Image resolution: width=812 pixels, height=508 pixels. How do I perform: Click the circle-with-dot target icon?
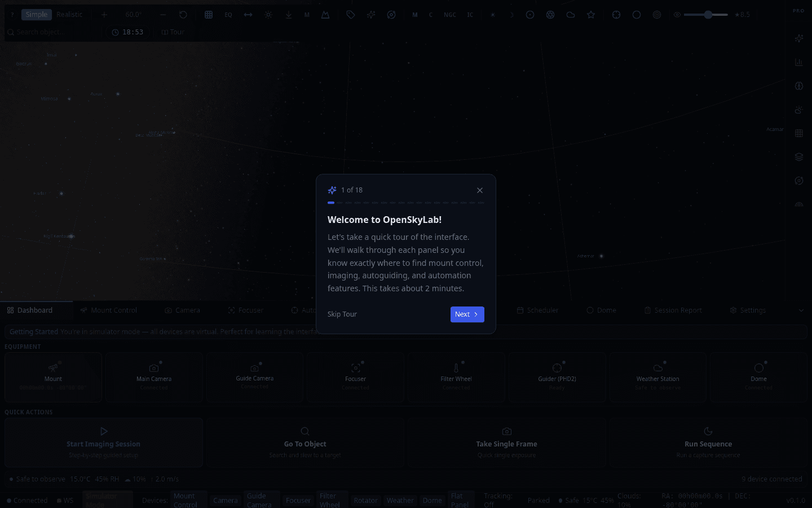(x=530, y=15)
